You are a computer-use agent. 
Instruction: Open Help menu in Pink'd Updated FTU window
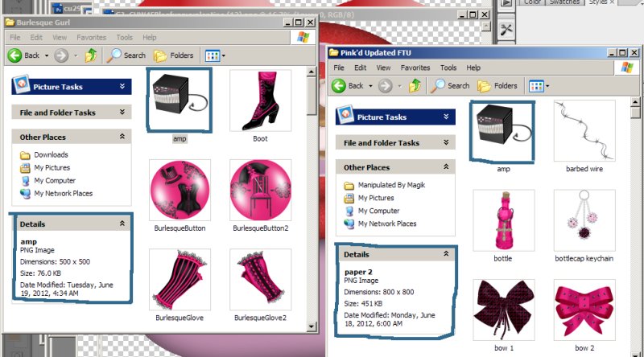point(473,68)
